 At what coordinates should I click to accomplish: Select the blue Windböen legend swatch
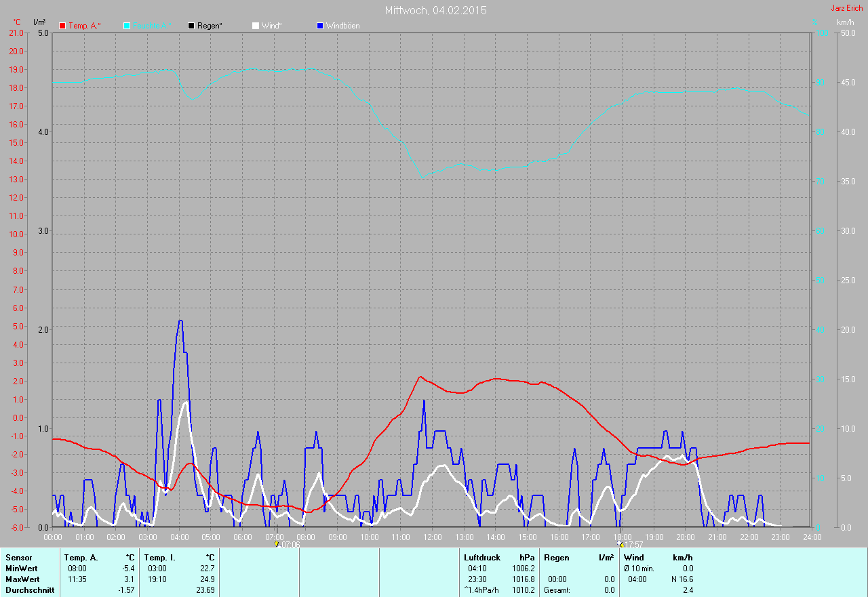point(320,26)
